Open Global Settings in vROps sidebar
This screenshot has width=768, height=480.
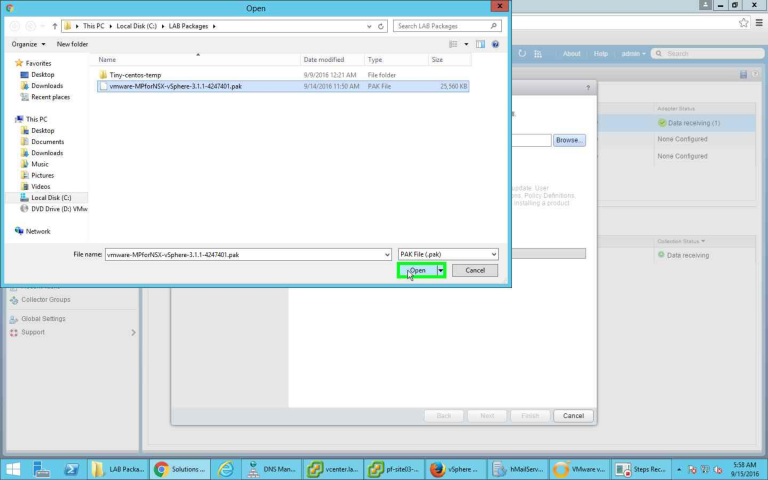[x=43, y=319]
